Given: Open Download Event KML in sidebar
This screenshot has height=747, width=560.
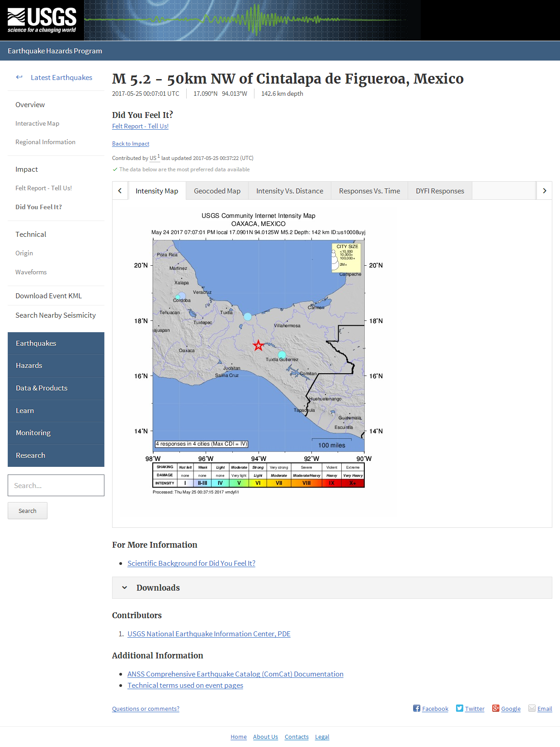Looking at the screenshot, I should pyautogui.click(x=48, y=296).
